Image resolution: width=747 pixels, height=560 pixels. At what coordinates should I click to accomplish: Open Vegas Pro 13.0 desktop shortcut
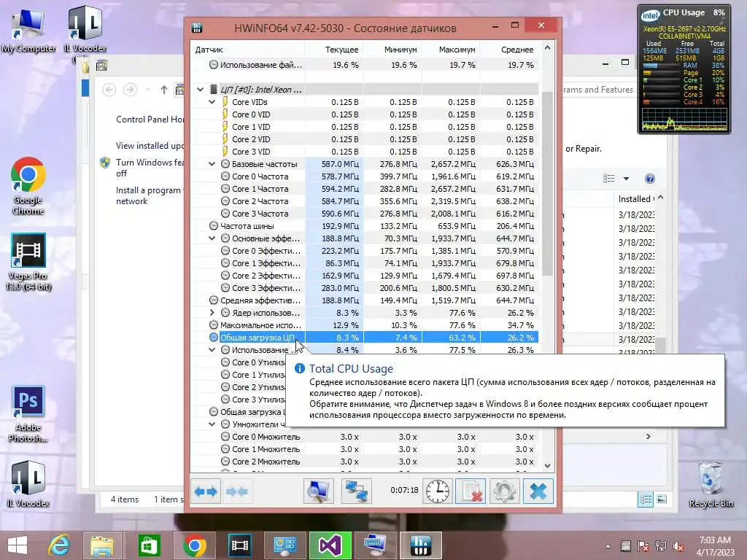28,262
